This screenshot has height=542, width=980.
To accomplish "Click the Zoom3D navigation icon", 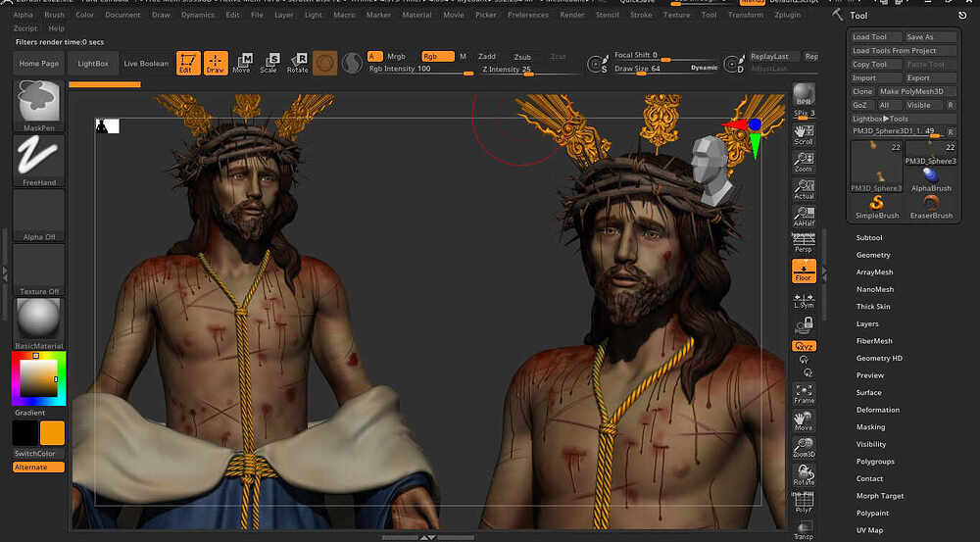I will tap(804, 448).
